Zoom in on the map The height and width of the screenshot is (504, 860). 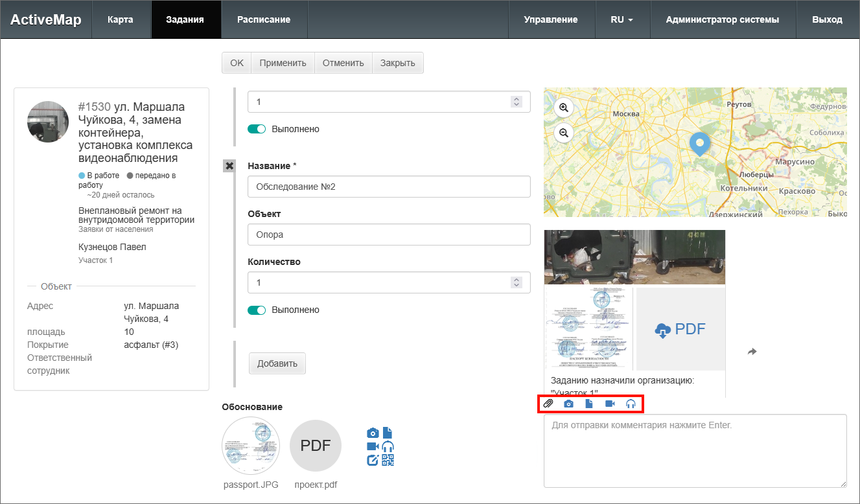564,108
